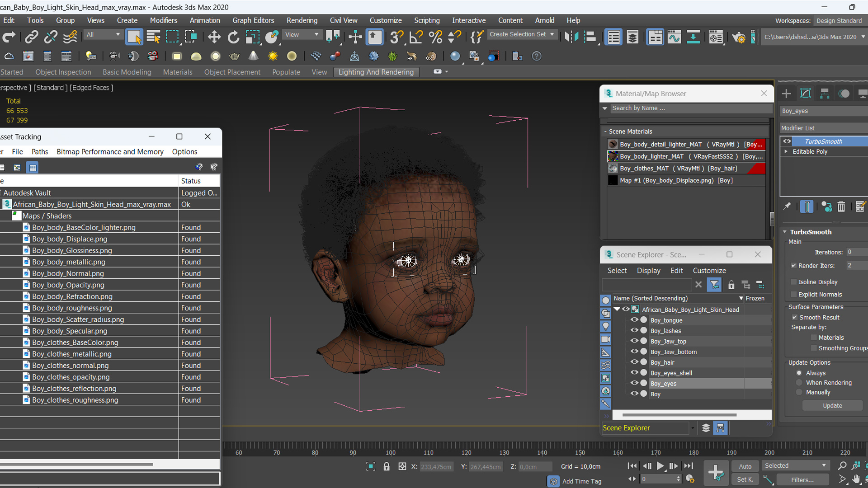Image resolution: width=868 pixels, height=488 pixels.
Task: Uncheck the Render Iters checkbox
Action: coord(793,266)
